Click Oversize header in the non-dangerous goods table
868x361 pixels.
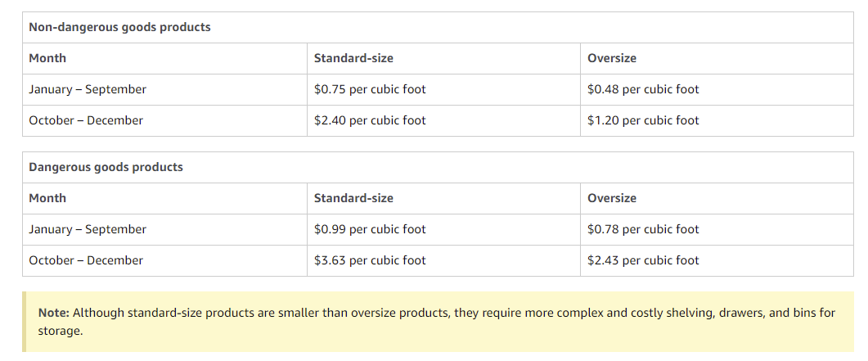[x=612, y=58]
